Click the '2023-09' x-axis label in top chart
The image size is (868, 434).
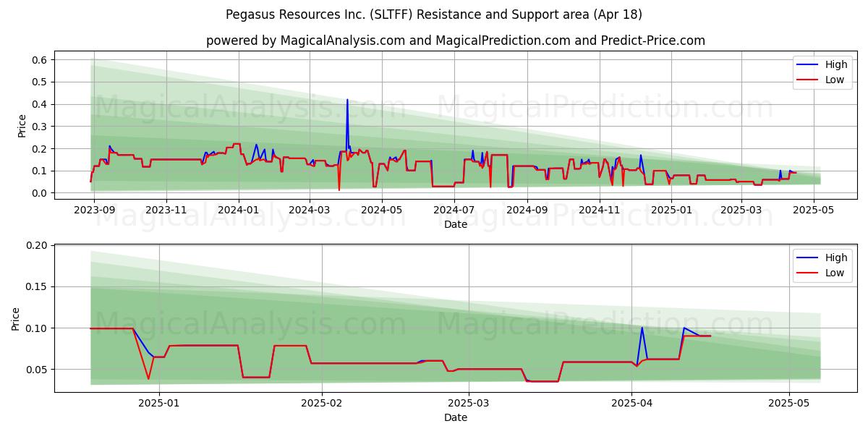pyautogui.click(x=94, y=210)
